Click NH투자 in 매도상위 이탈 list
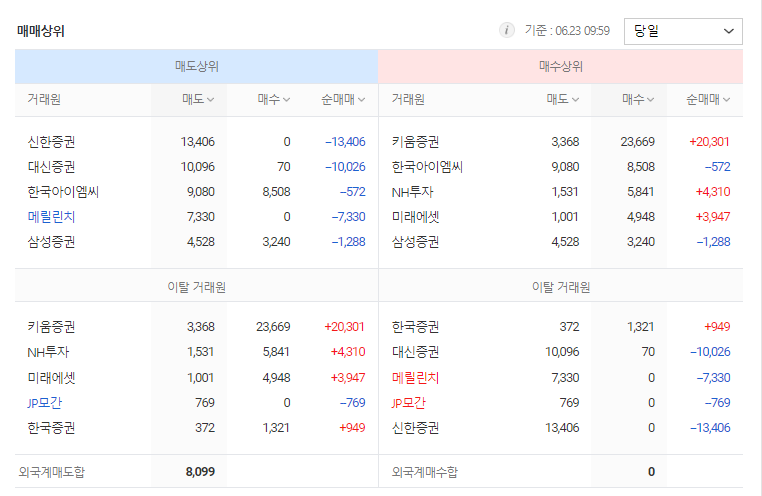762x496 pixels. click(x=48, y=352)
